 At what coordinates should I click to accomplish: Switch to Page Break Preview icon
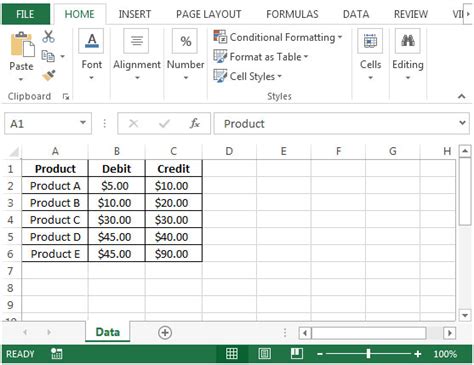point(296,354)
